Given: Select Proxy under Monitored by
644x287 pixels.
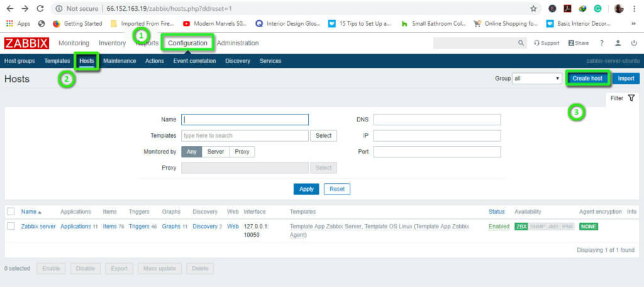Looking at the screenshot, I should [242, 152].
